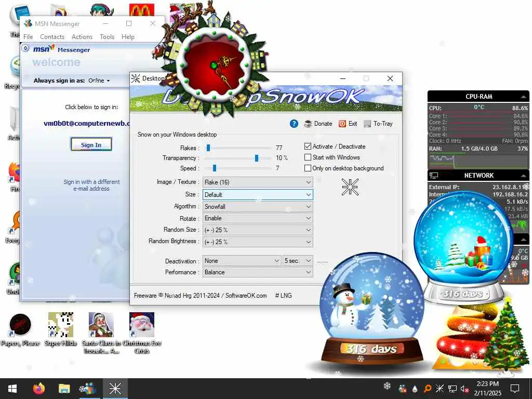
Task: Open Christmas Eve Crisis desktop shortcut
Action: pos(142,333)
